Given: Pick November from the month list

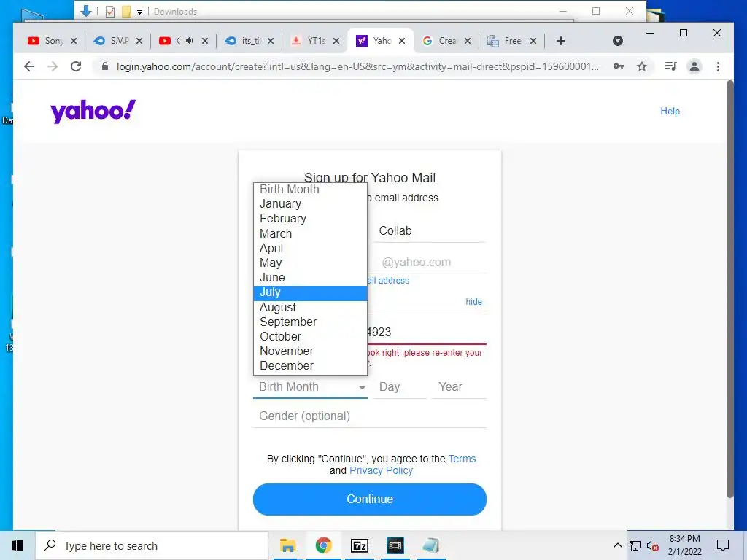Looking at the screenshot, I should (x=310, y=351).
